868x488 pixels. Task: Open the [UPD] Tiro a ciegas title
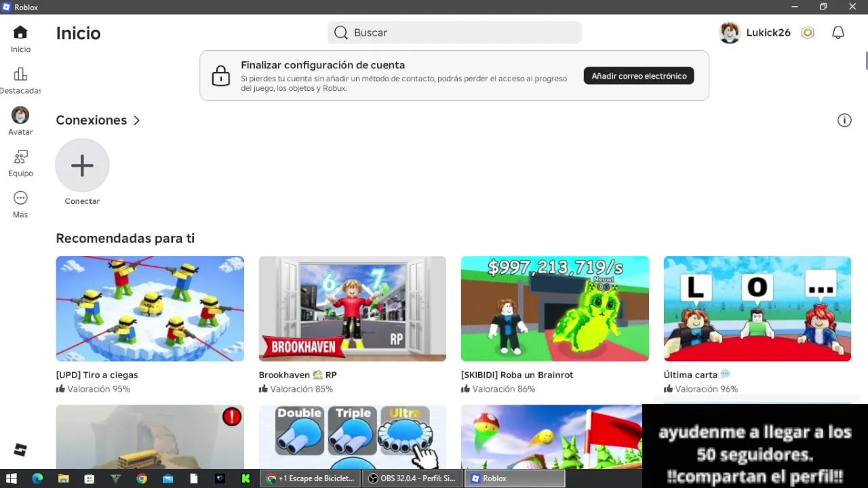point(97,375)
